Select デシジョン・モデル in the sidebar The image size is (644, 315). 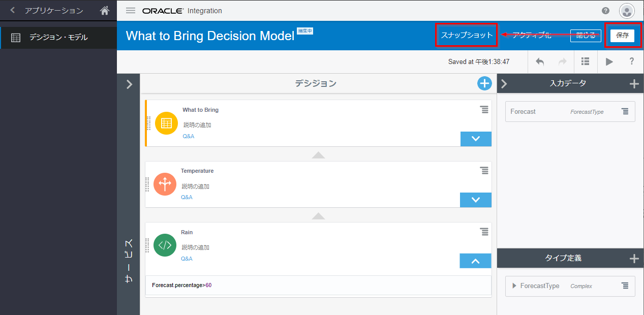(x=58, y=37)
